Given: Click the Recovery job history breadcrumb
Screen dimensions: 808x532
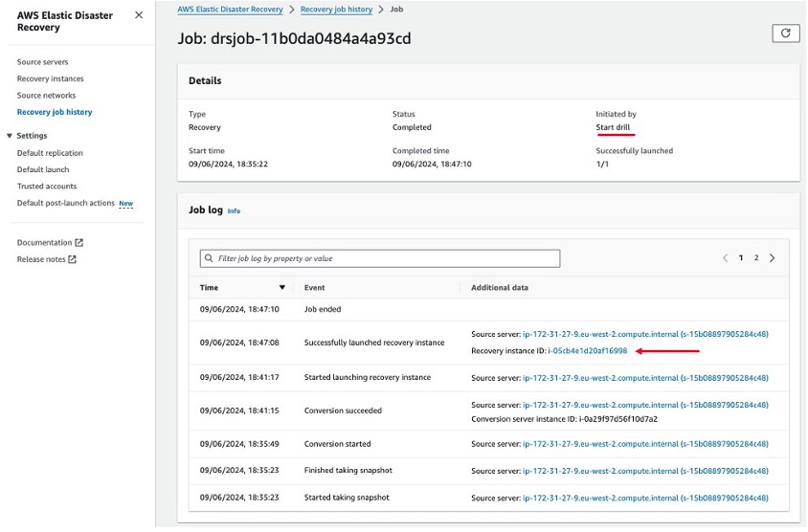Looking at the screenshot, I should [x=336, y=10].
